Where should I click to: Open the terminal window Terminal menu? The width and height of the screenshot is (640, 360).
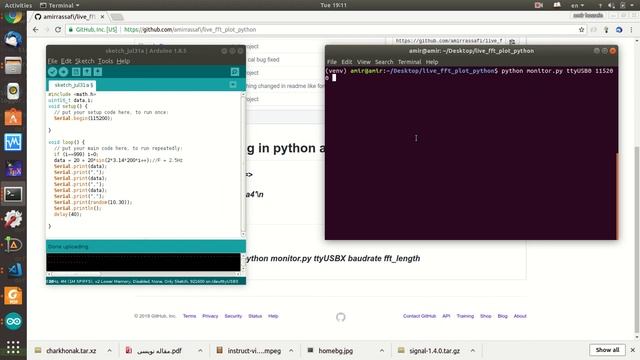(409, 62)
